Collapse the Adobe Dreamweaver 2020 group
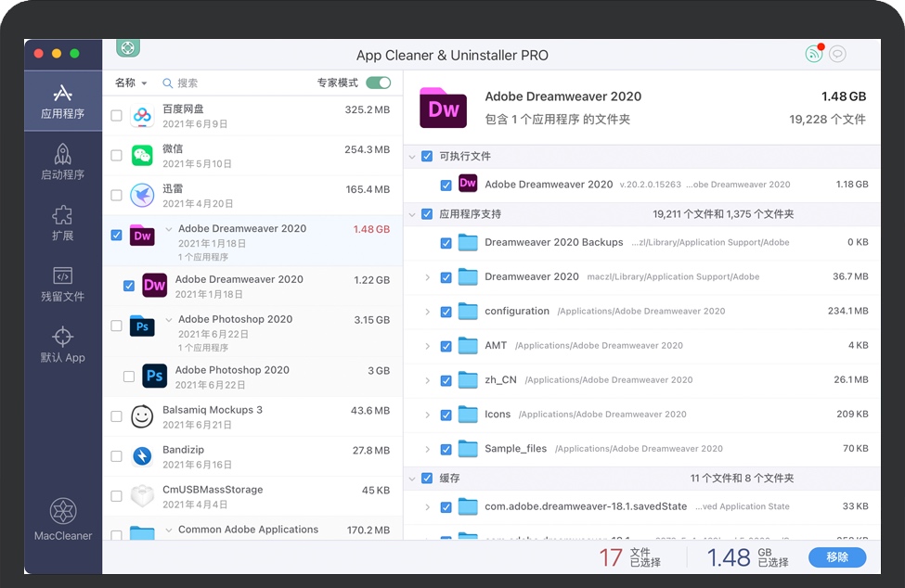The height and width of the screenshot is (588, 905). coord(168,229)
